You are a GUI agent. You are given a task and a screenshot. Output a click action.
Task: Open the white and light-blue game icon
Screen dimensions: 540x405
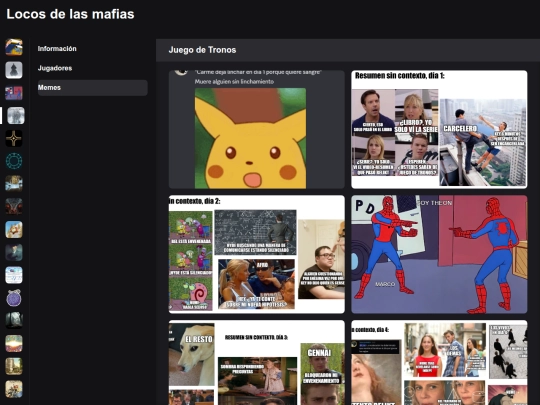coord(14,275)
